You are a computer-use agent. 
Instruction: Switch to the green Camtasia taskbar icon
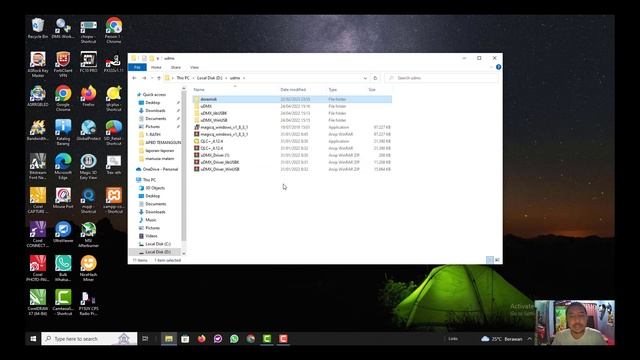tap(267, 338)
